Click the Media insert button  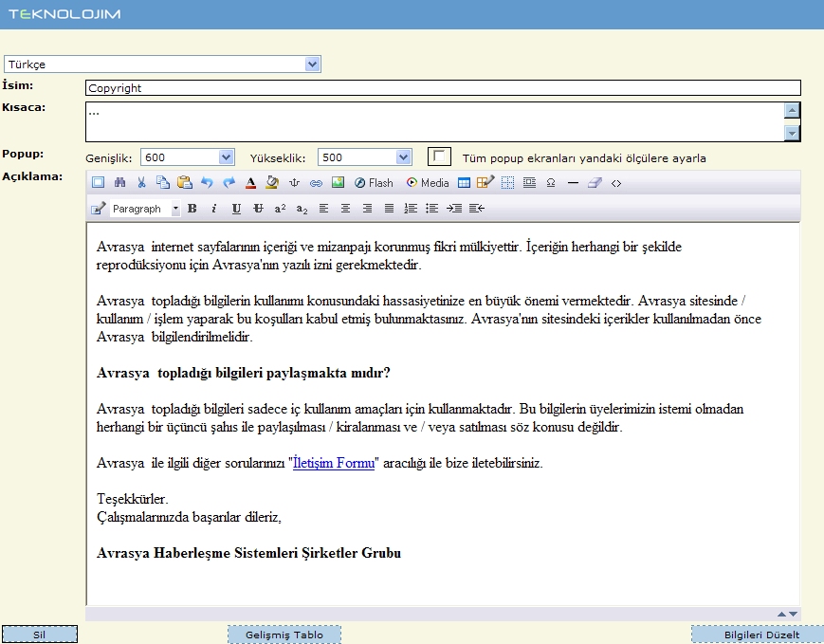[428, 182]
